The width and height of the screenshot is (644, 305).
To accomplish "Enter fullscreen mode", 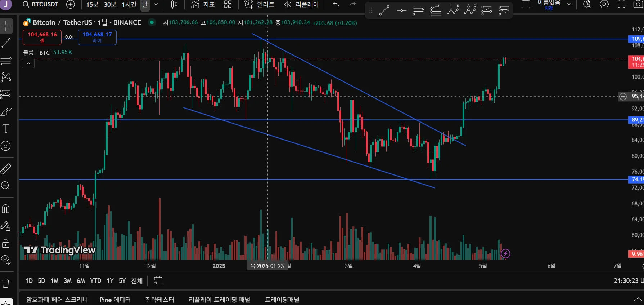I will [622, 4].
